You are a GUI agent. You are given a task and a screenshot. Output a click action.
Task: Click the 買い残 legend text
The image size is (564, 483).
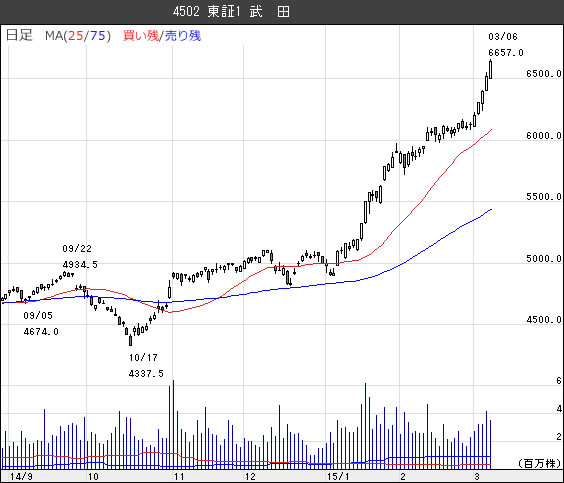click(141, 36)
